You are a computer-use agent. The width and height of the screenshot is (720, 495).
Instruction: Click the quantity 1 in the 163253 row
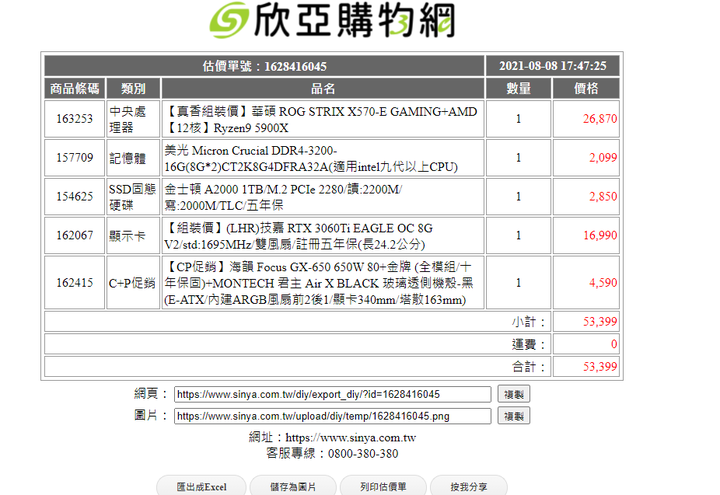[x=518, y=119]
